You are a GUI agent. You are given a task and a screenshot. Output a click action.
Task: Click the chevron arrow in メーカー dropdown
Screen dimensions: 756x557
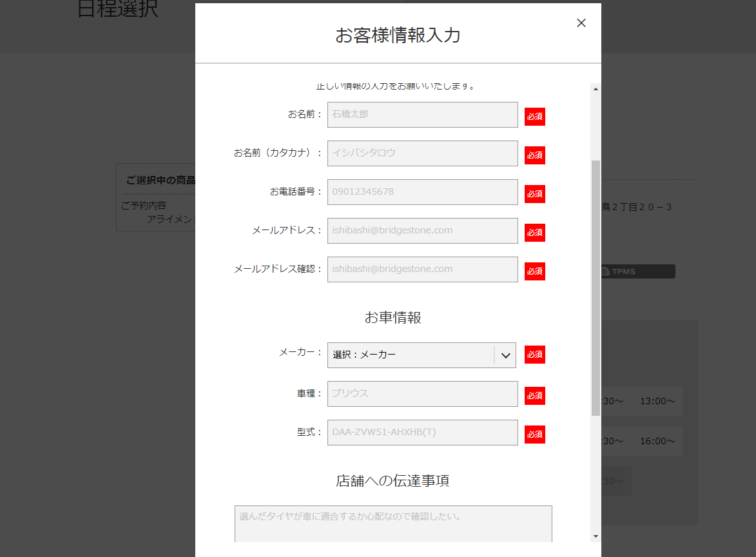[x=505, y=355]
